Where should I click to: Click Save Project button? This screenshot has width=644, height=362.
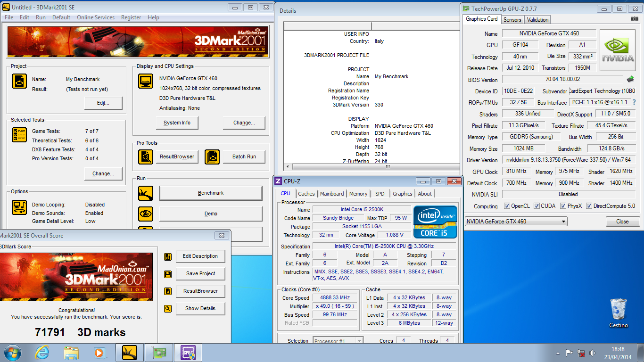(200, 274)
